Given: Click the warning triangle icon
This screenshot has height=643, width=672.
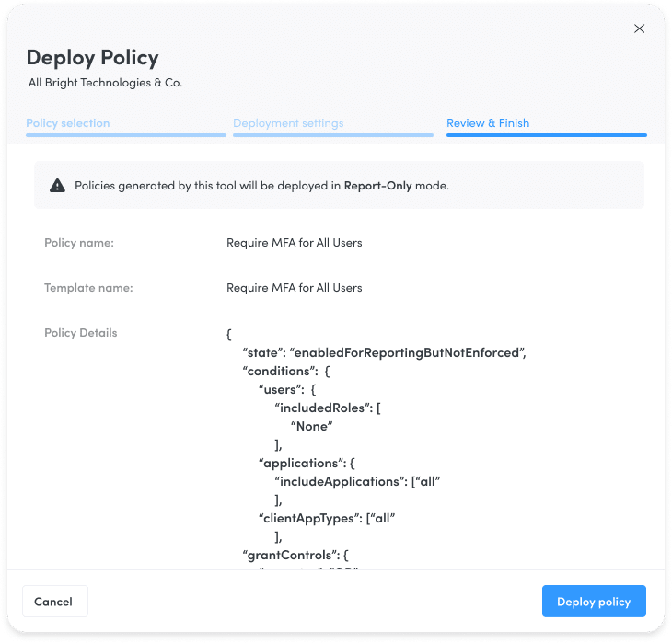Looking at the screenshot, I should coord(57,186).
